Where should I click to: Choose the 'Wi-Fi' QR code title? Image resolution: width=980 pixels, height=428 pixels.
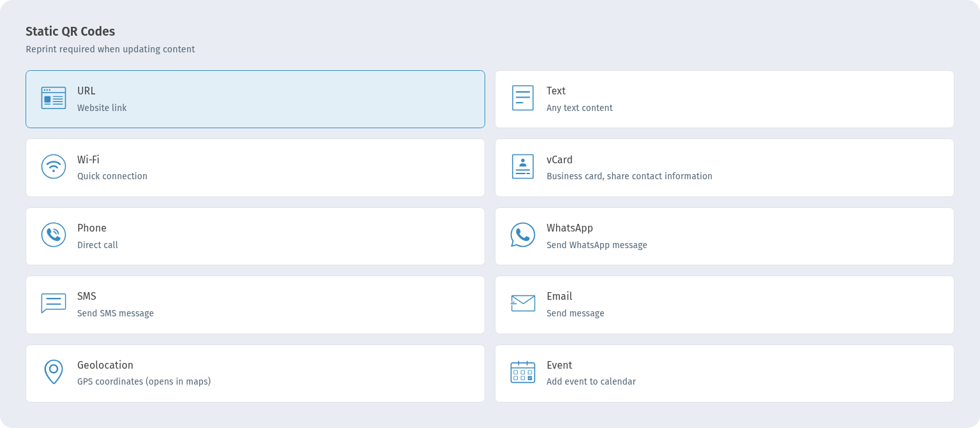pyautogui.click(x=88, y=159)
